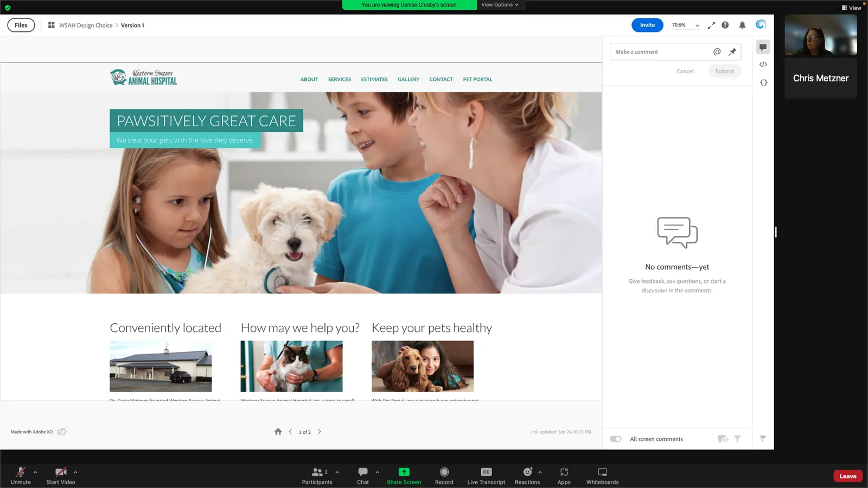Viewport: 868px width, 488px height.
Task: Open the help question mark icon
Action: click(x=725, y=25)
